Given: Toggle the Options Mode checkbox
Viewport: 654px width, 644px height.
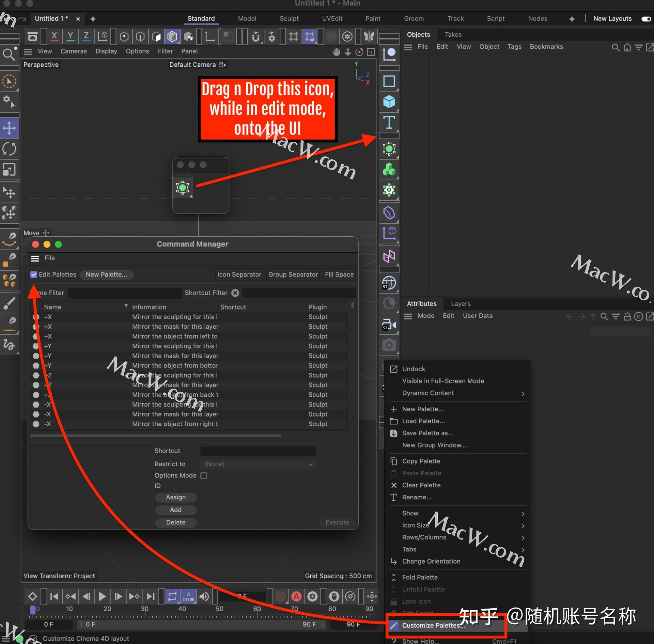Looking at the screenshot, I should (204, 475).
